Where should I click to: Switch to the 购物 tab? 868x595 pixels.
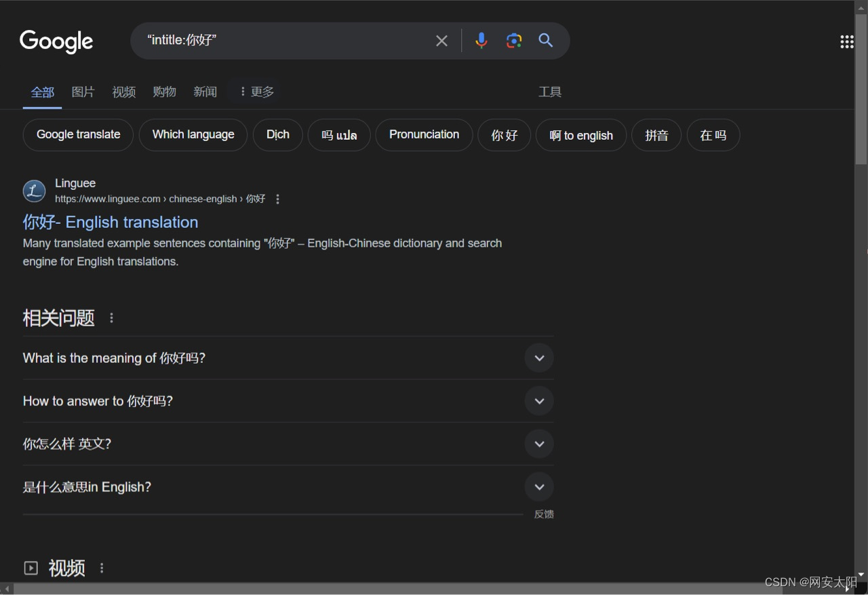click(165, 92)
